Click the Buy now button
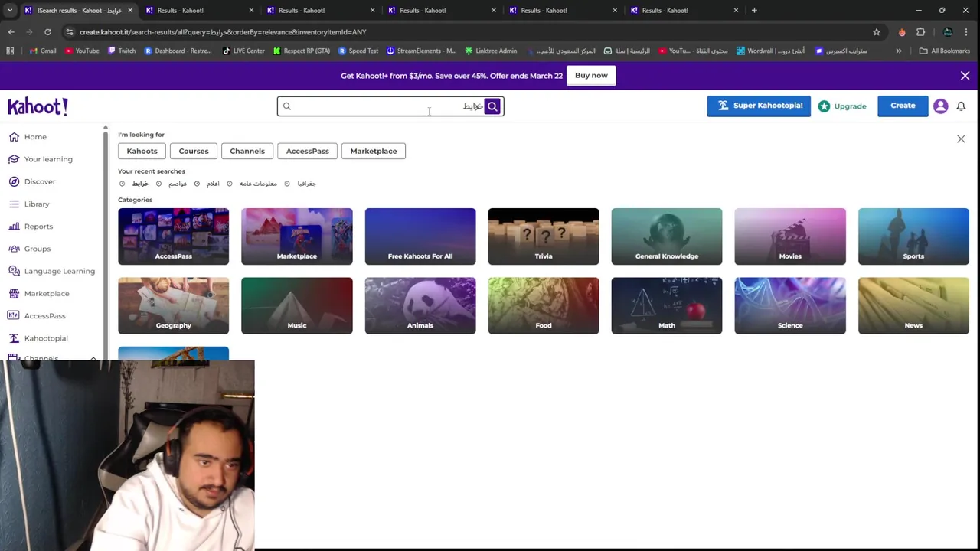 pyautogui.click(x=591, y=76)
